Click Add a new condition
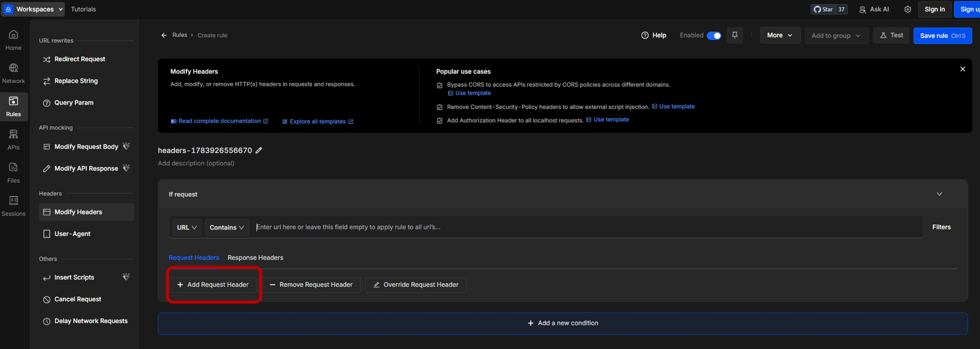This screenshot has width=980, height=349. [563, 323]
